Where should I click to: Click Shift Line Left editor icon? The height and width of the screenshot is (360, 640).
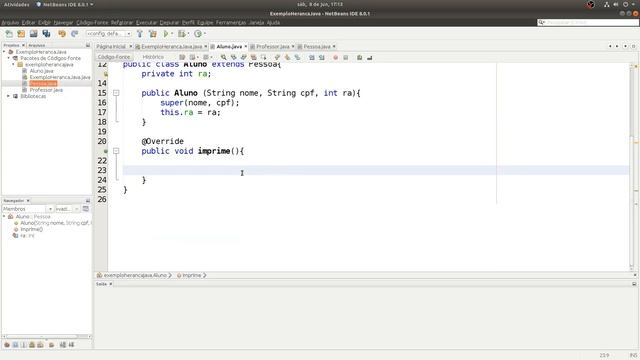pos(312,58)
